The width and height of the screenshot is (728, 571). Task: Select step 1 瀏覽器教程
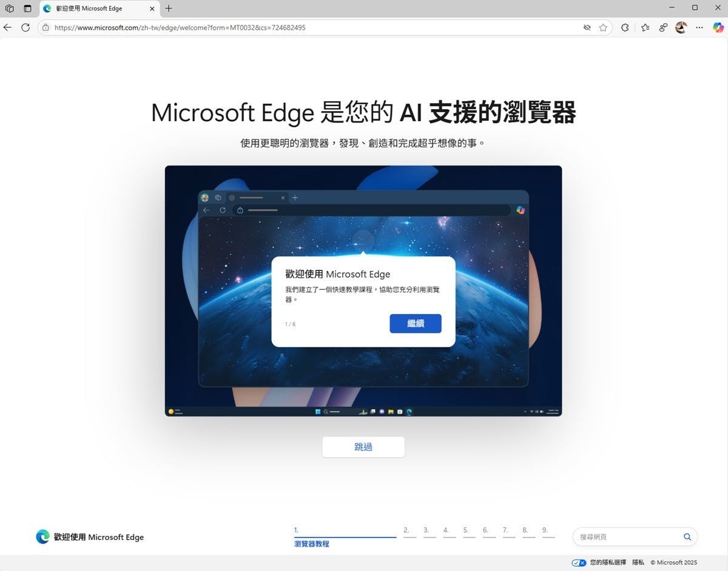pyautogui.click(x=345, y=537)
